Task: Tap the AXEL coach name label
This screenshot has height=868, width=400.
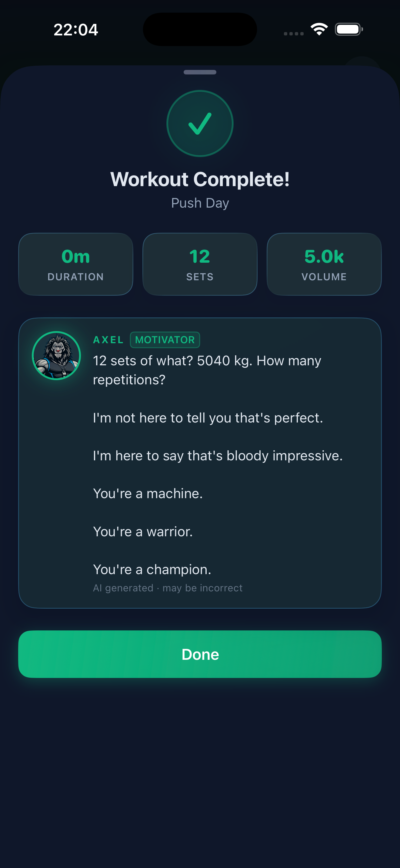Action: [108, 340]
